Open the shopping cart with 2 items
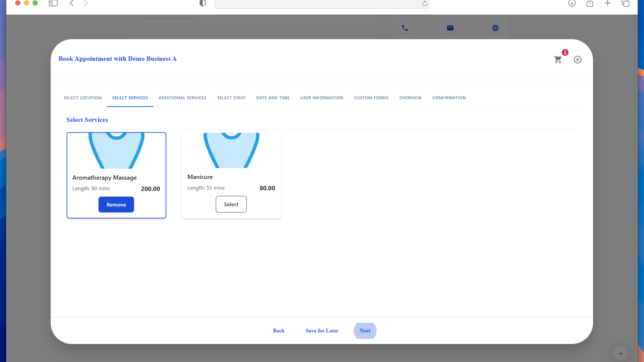644x362 pixels. (x=558, y=59)
